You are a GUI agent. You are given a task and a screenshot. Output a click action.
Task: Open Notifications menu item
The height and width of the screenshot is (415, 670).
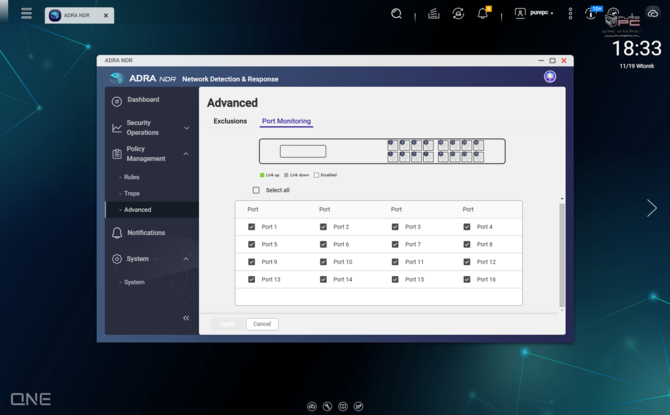[146, 233]
